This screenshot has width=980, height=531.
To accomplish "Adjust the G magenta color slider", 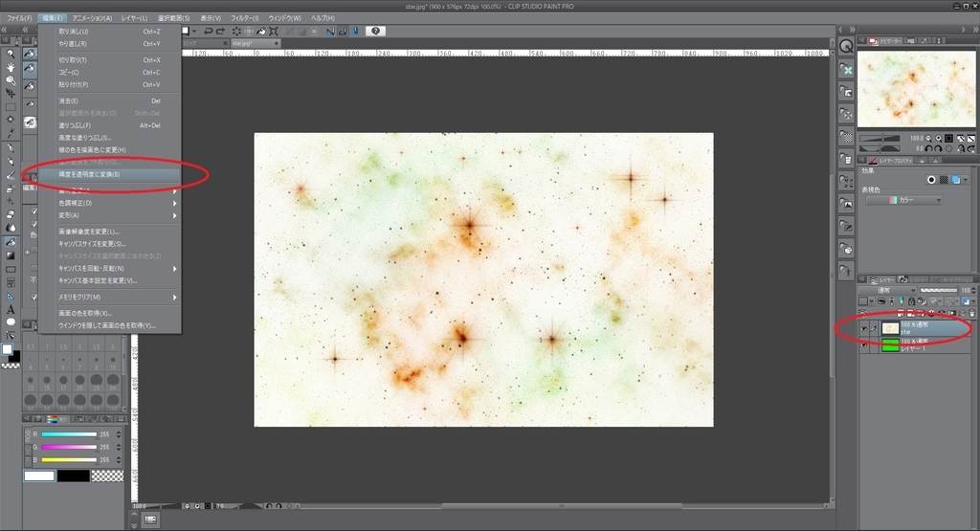I will point(69,448).
